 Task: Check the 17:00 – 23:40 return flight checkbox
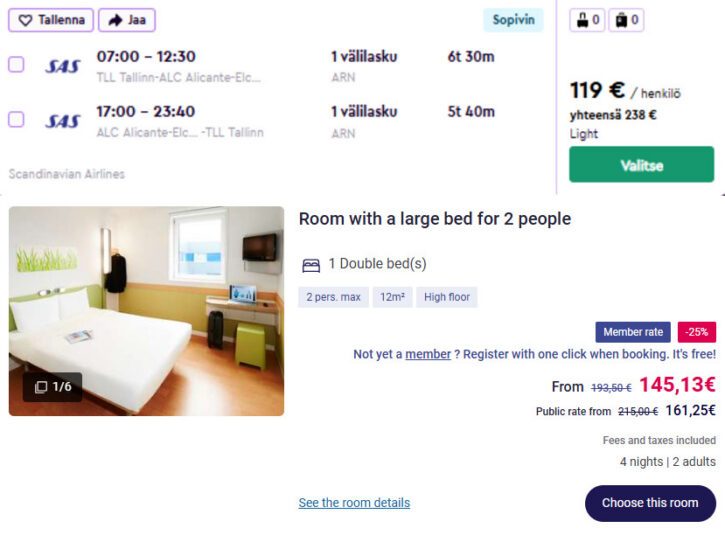tap(16, 120)
